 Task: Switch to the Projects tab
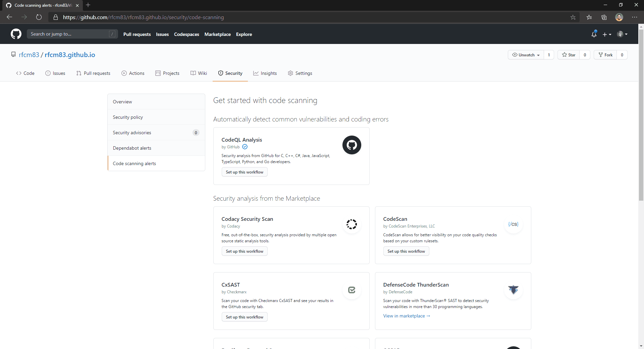(167, 73)
